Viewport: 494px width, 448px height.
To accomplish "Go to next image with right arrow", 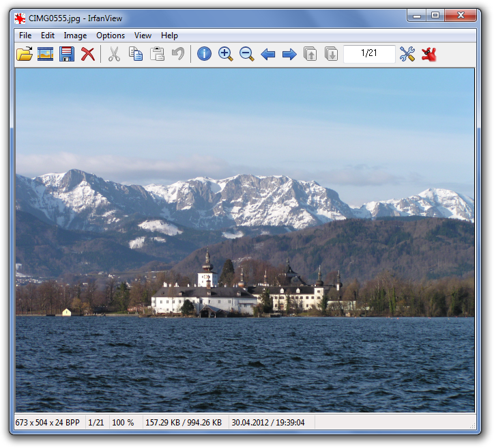I will click(289, 54).
